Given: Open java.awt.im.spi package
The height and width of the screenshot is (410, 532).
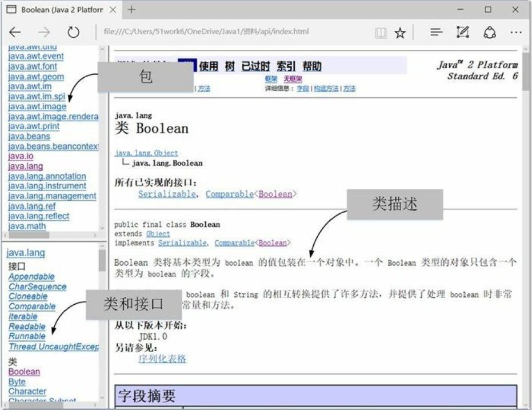Looking at the screenshot, I should [37, 97].
